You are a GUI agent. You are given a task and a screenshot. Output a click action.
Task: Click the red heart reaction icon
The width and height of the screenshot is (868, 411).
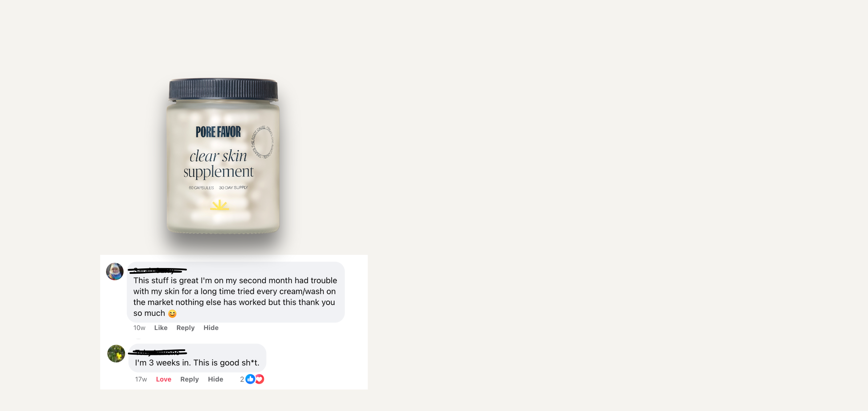(260, 379)
